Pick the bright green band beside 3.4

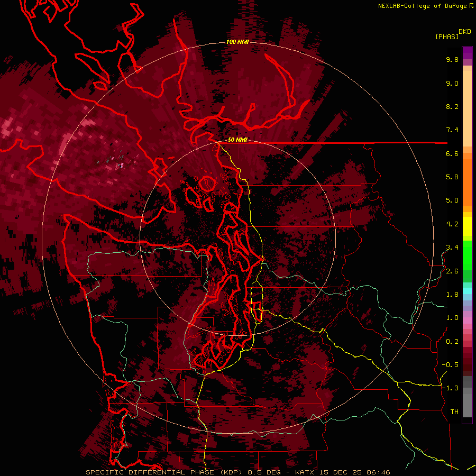[467, 255]
